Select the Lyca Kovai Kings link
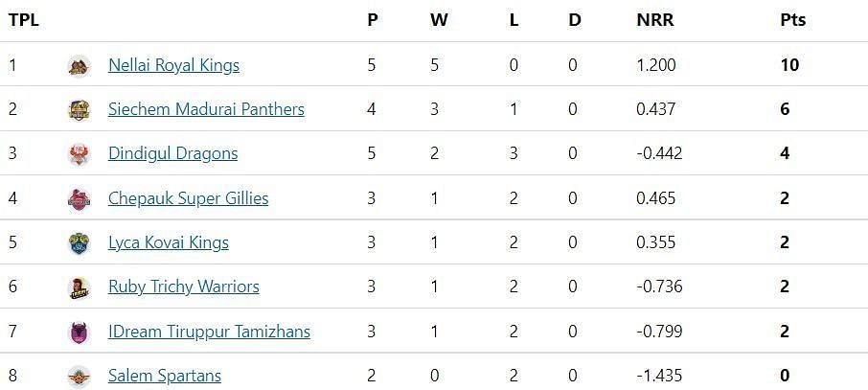The image size is (868, 390). [168, 242]
